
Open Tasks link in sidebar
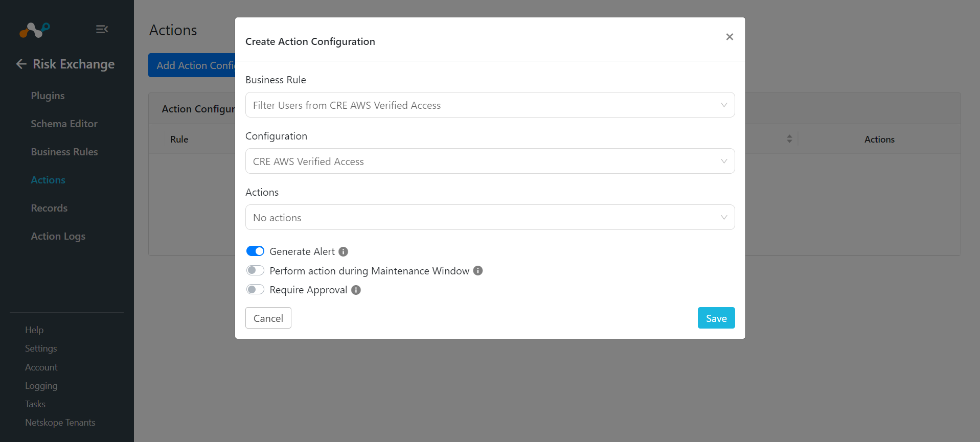click(35, 404)
